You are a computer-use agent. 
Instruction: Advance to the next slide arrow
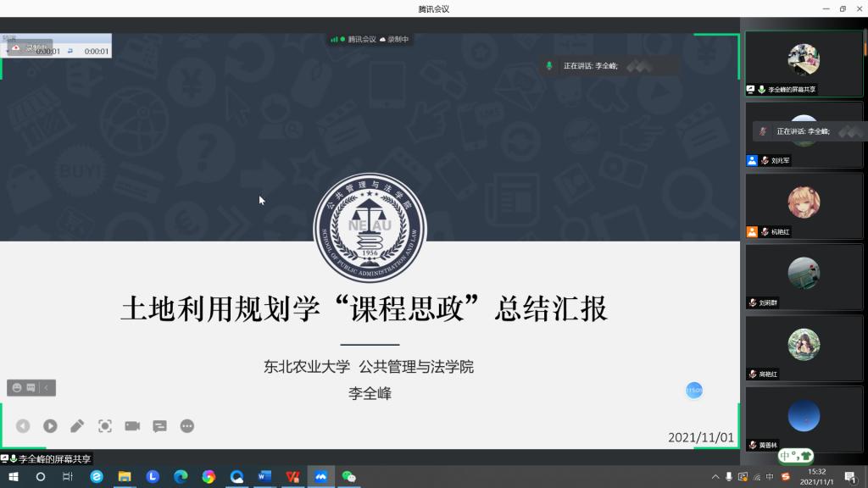coord(50,426)
